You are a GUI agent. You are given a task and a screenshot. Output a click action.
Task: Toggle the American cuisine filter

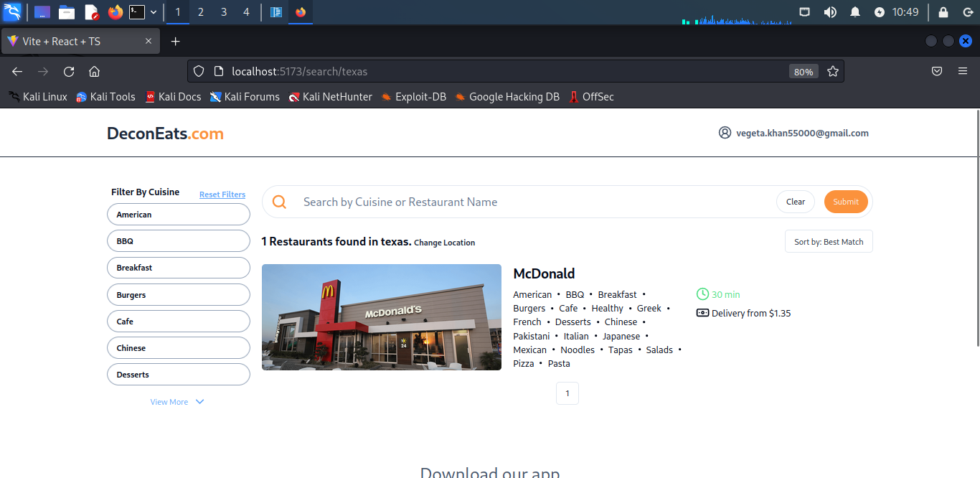point(178,214)
